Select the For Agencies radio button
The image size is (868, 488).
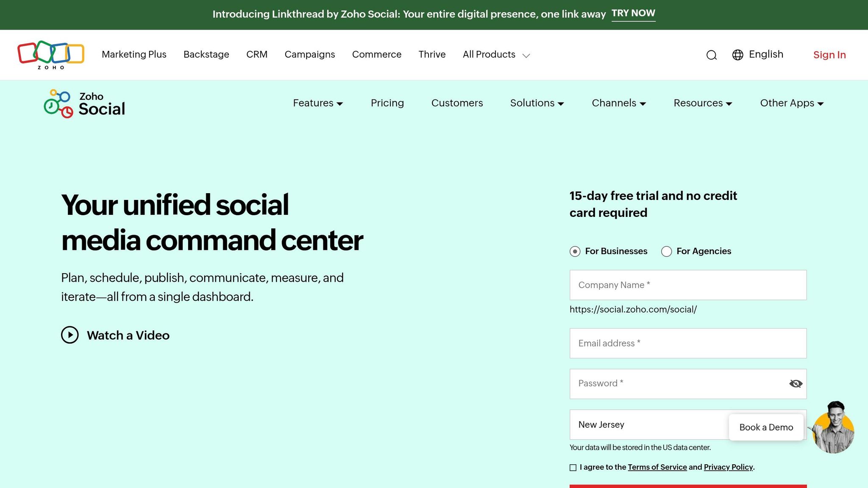(x=666, y=251)
